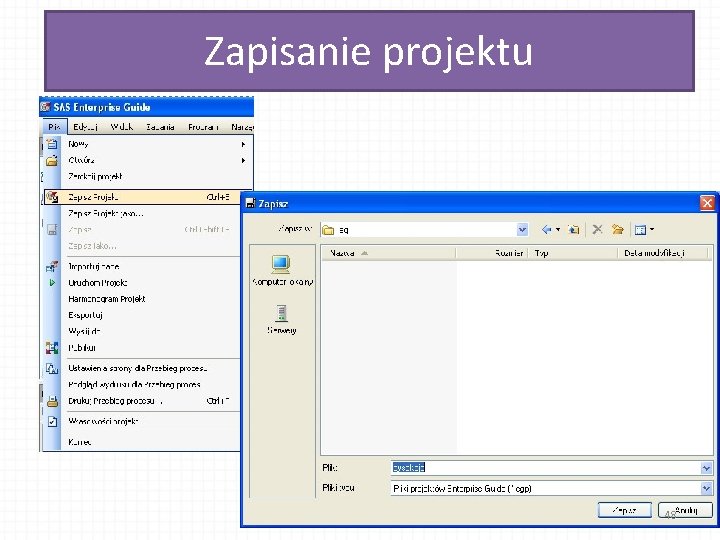Select Publikuj menu entry
This screenshot has height=540, width=720.
(82, 348)
